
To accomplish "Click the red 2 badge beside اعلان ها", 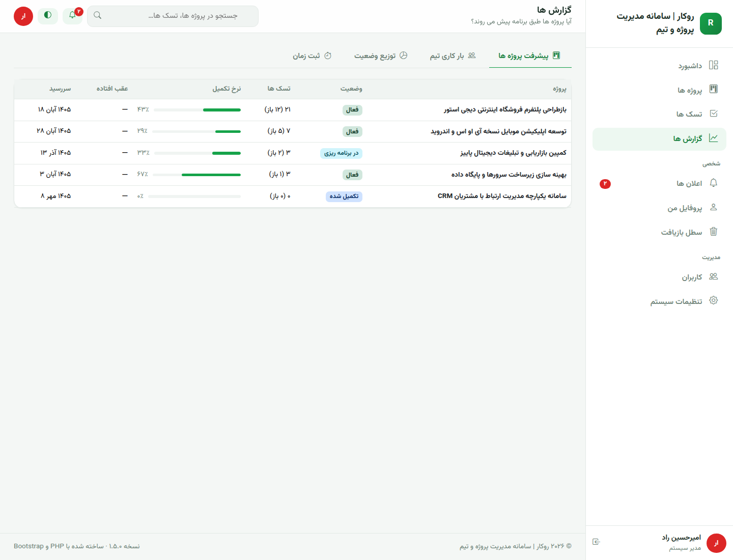I will point(605,184).
